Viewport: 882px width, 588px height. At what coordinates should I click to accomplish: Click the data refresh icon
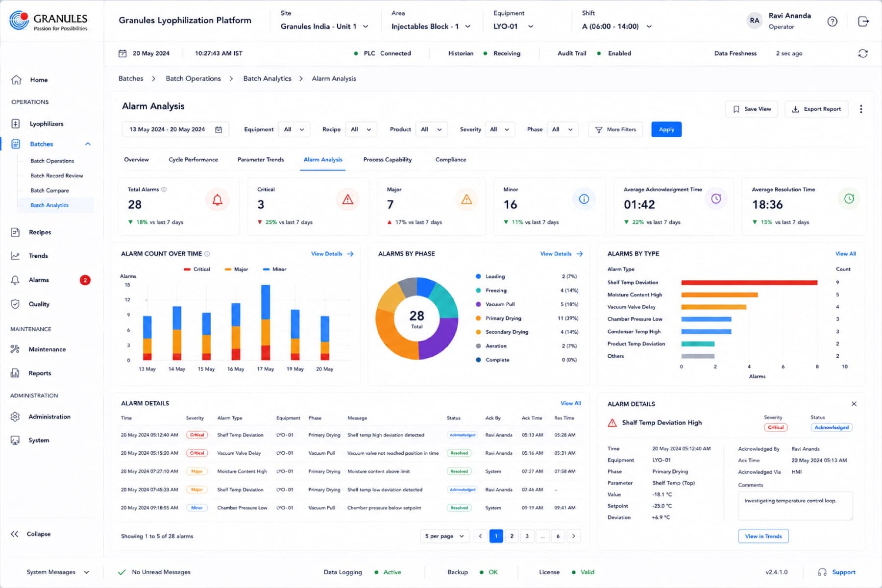pyautogui.click(x=863, y=53)
